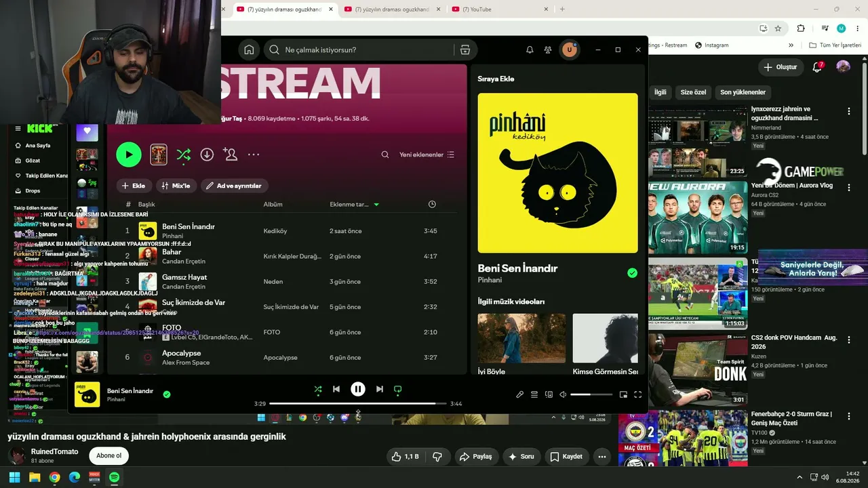Search within the Spotify playlist

coord(385,155)
